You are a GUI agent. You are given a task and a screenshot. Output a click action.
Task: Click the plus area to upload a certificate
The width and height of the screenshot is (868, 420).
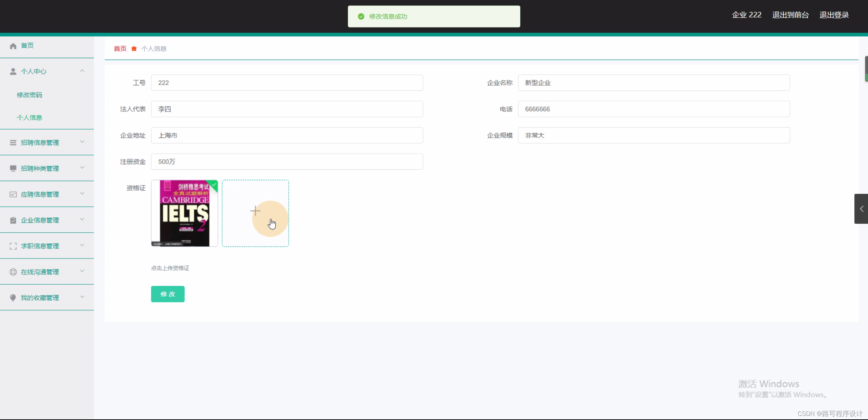[x=255, y=211]
